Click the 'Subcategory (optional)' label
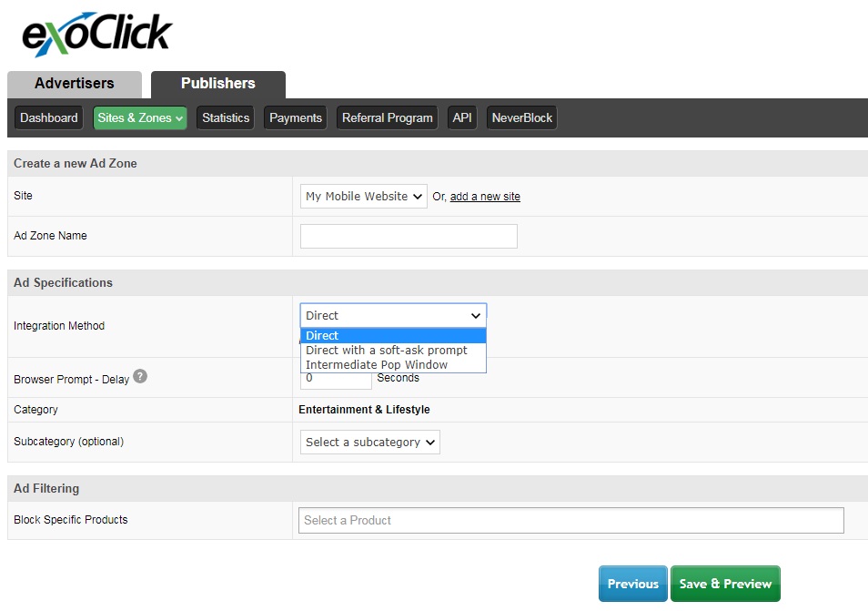 point(68,442)
